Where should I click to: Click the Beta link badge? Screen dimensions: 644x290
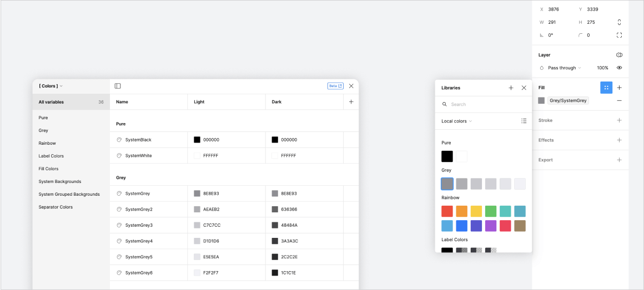tap(335, 86)
